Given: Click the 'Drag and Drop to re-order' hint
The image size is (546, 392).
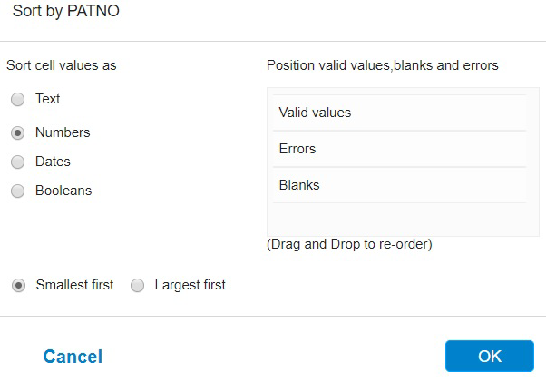Looking at the screenshot, I should point(349,244).
